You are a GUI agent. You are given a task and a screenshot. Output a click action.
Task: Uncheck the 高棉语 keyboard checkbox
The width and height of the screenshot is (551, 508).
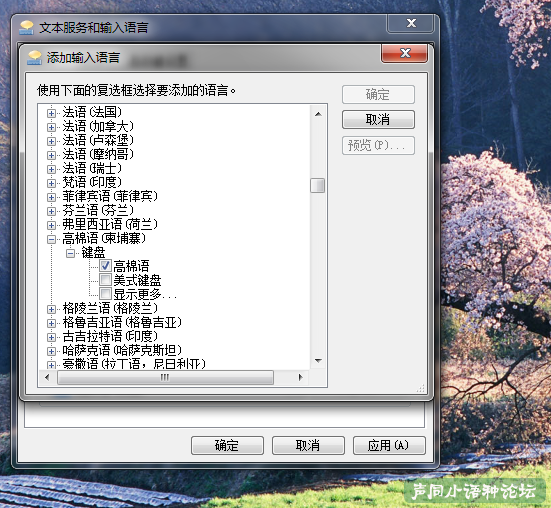[x=105, y=266]
